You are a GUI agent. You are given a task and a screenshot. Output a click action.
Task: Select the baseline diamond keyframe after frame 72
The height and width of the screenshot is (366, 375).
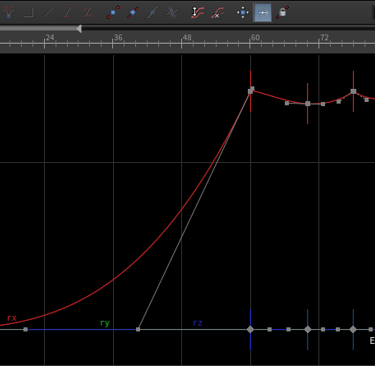(x=353, y=329)
